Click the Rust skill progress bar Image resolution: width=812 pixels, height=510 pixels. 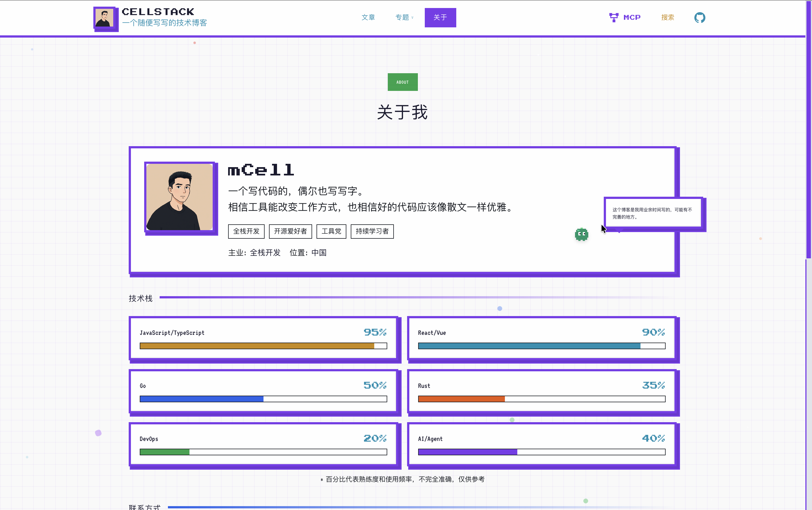[x=542, y=399]
